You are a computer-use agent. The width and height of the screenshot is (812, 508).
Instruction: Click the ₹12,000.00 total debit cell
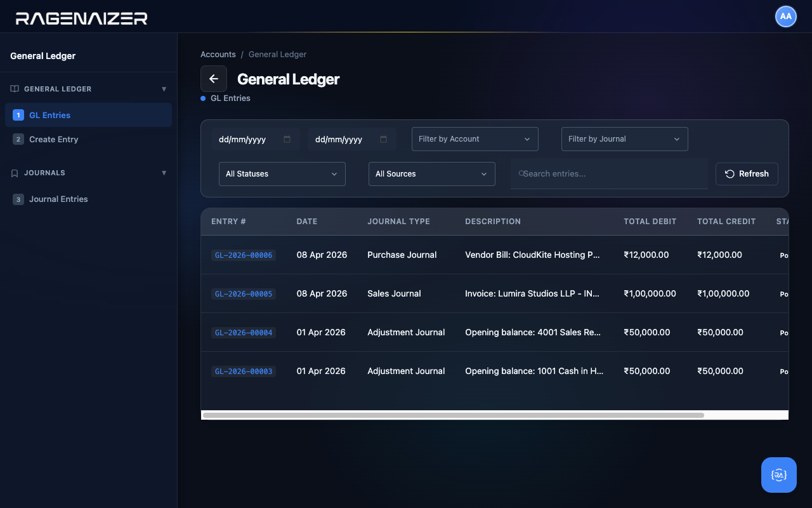[646, 255]
